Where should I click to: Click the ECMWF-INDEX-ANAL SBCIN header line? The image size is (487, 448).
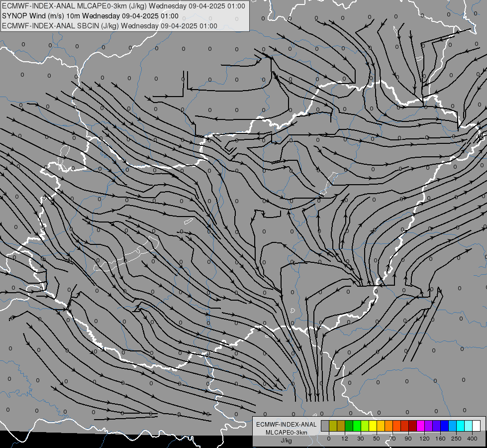[x=109, y=26]
